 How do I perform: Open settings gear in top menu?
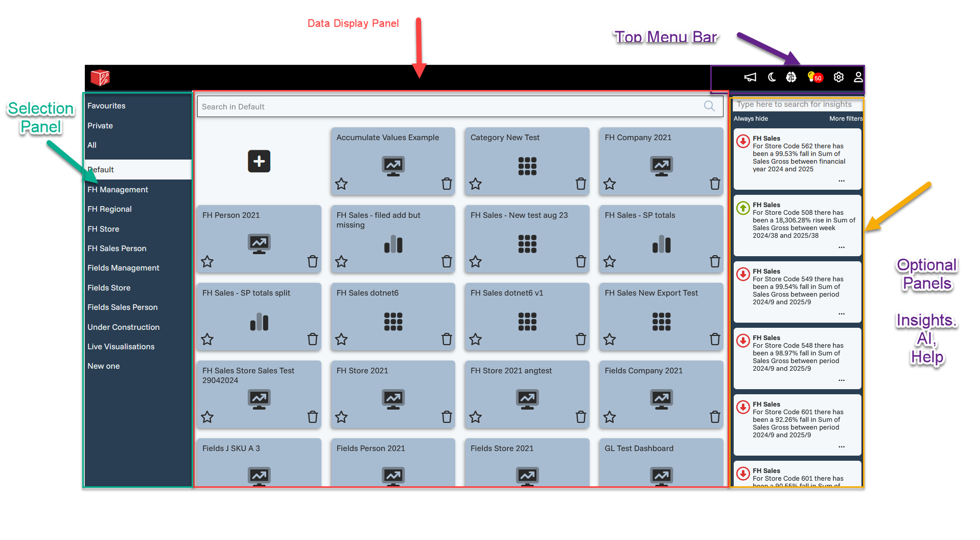coord(838,77)
